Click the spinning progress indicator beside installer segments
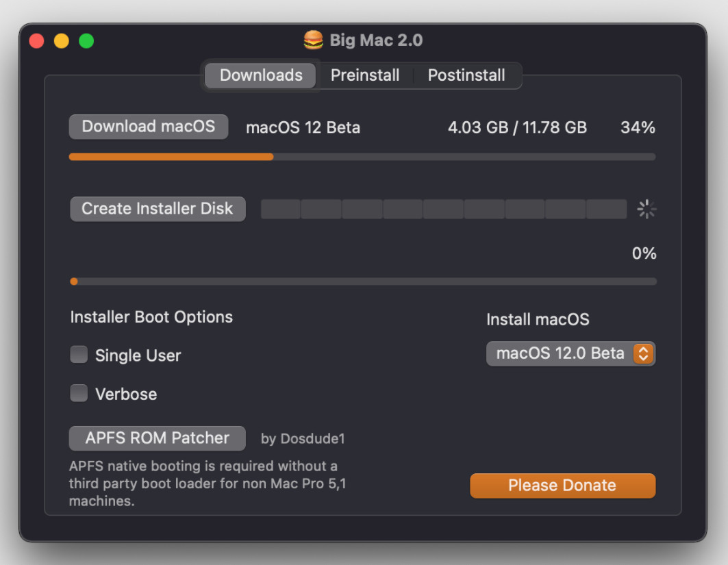The width and height of the screenshot is (728, 565). coord(647,209)
